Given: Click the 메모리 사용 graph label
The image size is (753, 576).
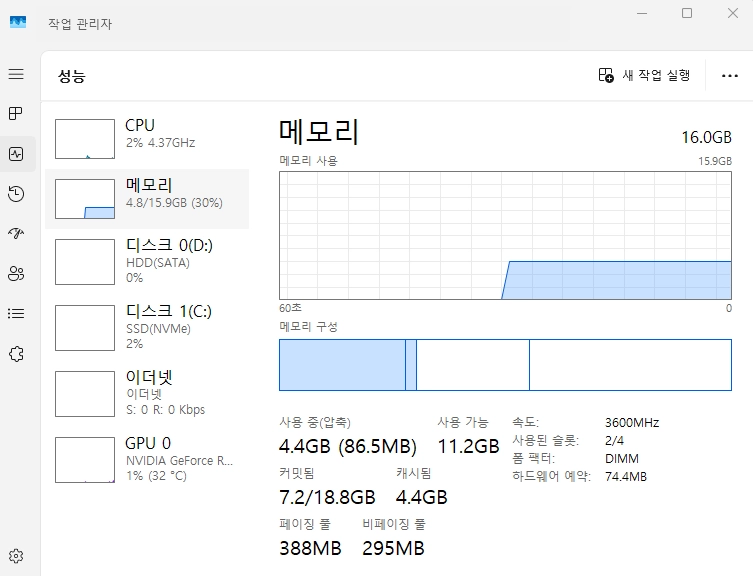Looking at the screenshot, I should click(308, 160).
